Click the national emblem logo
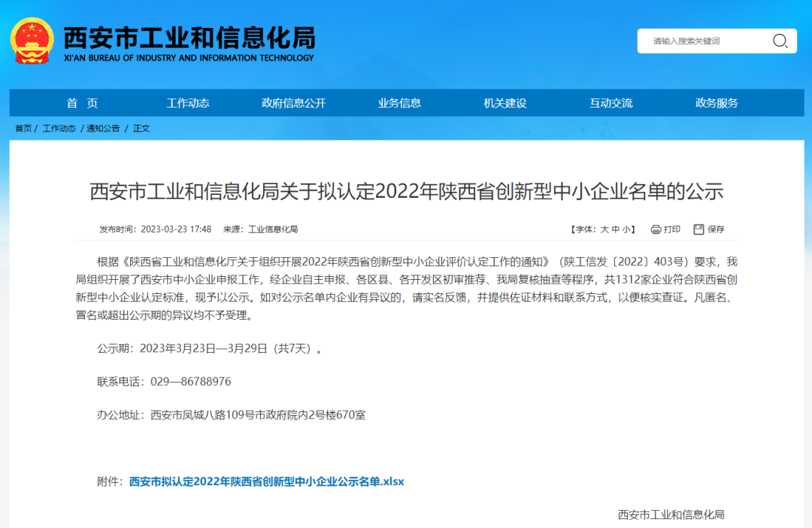812x528 pixels. 32,41
